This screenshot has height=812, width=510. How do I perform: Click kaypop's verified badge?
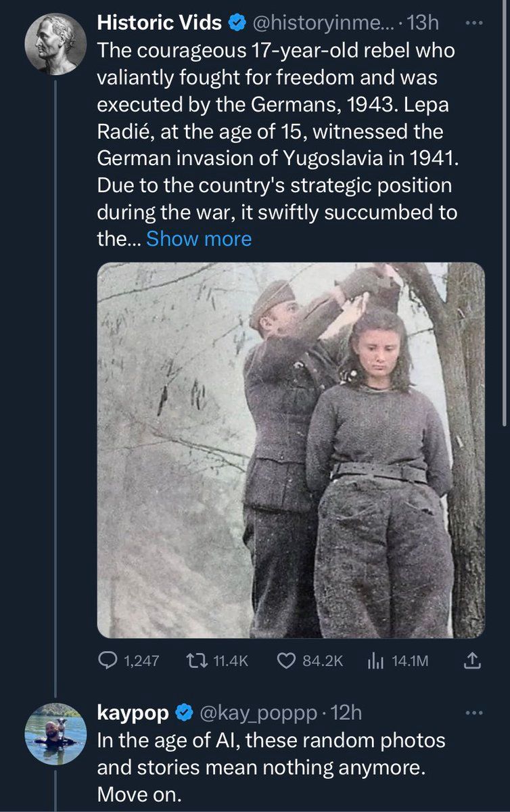[183, 713]
